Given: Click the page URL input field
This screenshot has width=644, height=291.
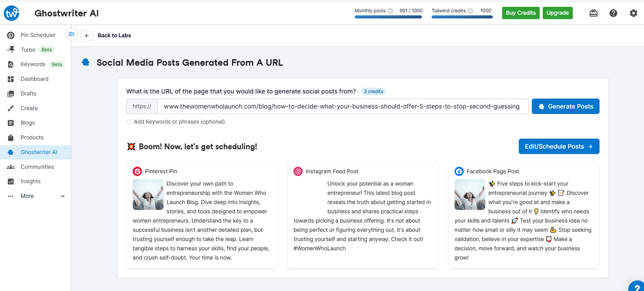Looking at the screenshot, I should [x=342, y=107].
